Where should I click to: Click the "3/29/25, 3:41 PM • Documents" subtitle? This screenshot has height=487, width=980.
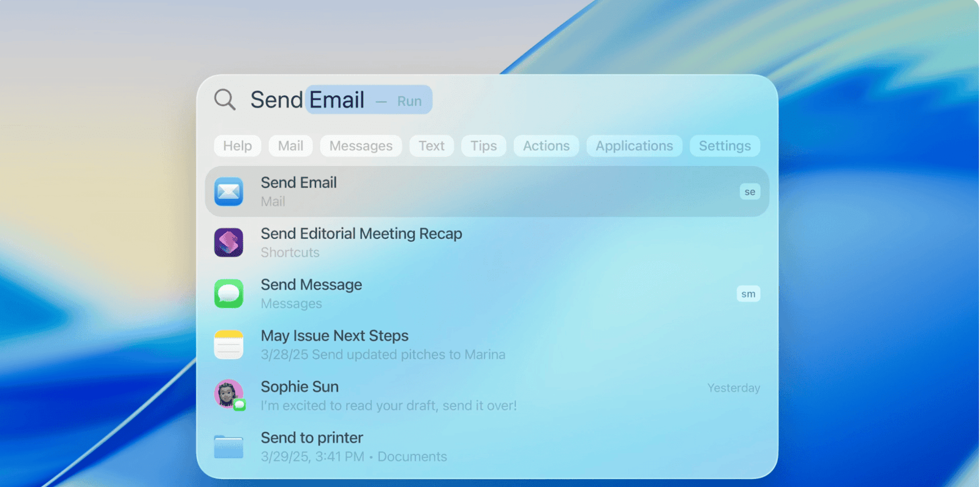click(354, 456)
